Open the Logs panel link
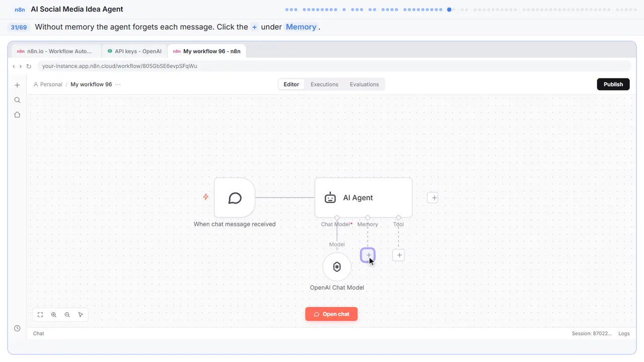The height and width of the screenshot is (362, 644). pos(624,333)
